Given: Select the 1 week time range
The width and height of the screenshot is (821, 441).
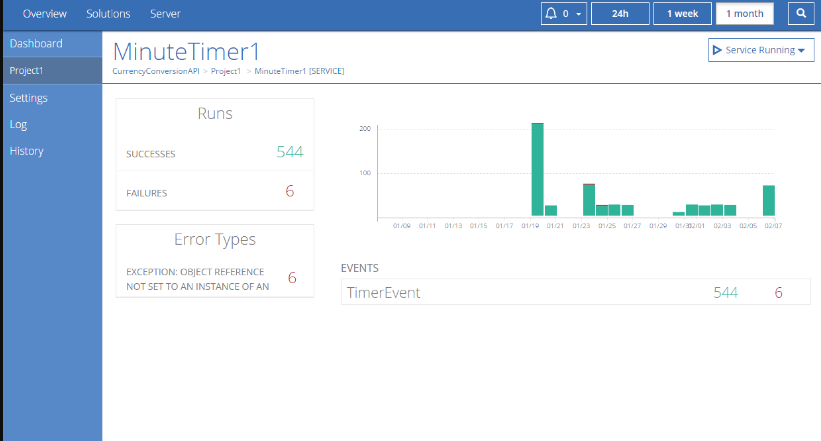Looking at the screenshot, I should [x=682, y=14].
